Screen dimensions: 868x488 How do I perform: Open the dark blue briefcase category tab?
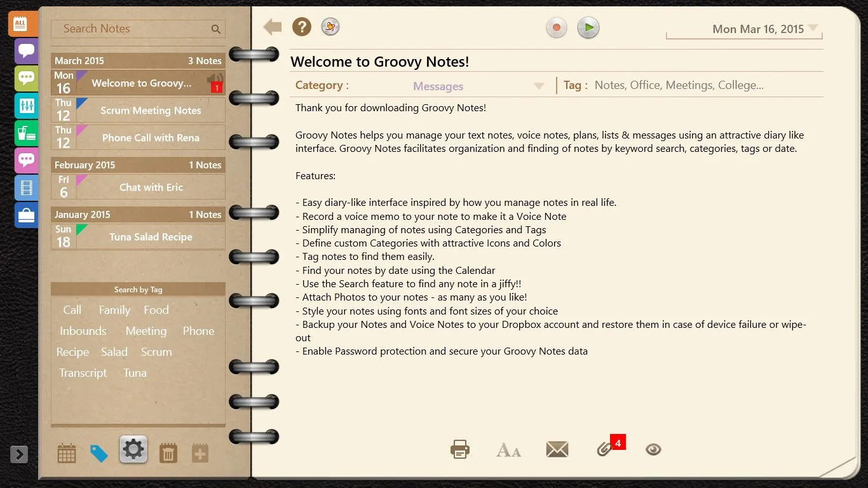click(x=26, y=215)
